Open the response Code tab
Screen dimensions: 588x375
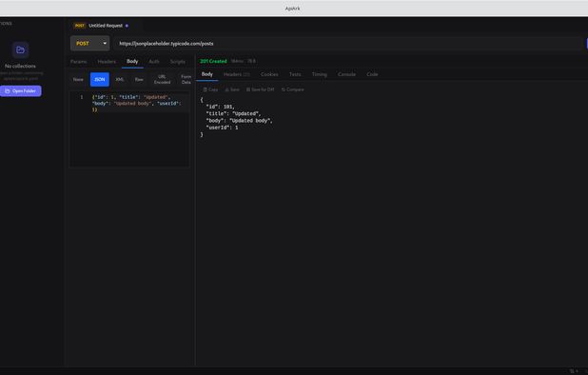[x=372, y=74]
